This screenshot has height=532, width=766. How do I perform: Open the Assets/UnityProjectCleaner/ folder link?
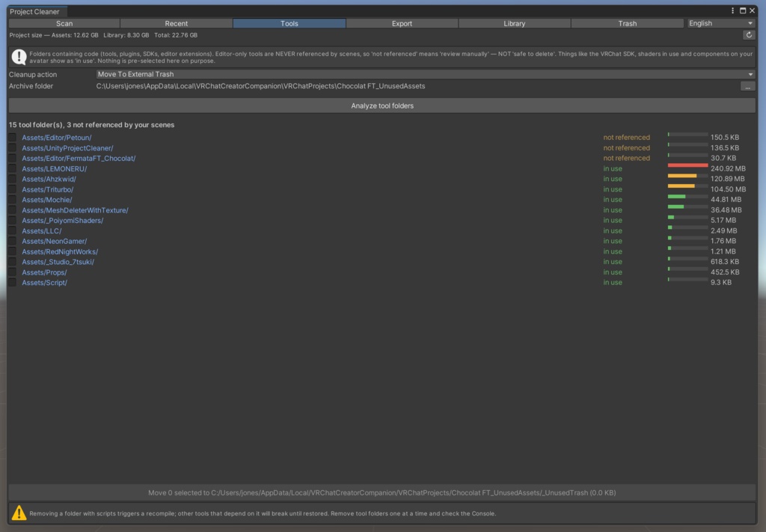67,148
